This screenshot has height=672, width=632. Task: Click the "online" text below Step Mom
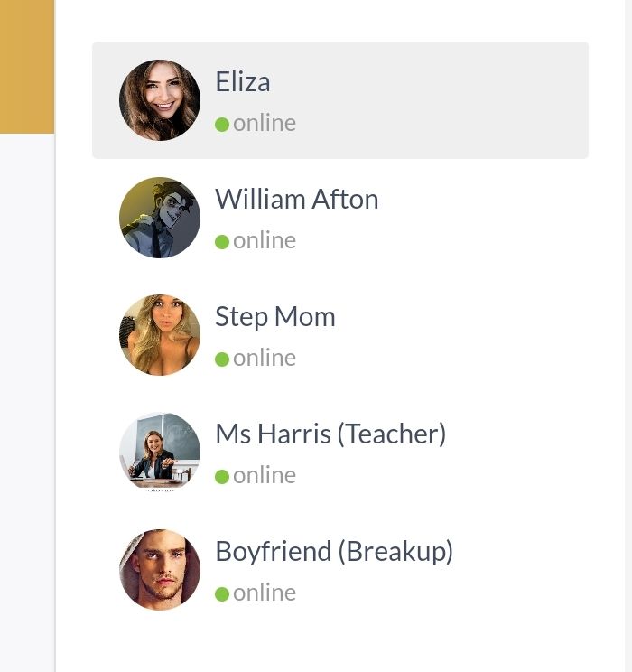[265, 359]
